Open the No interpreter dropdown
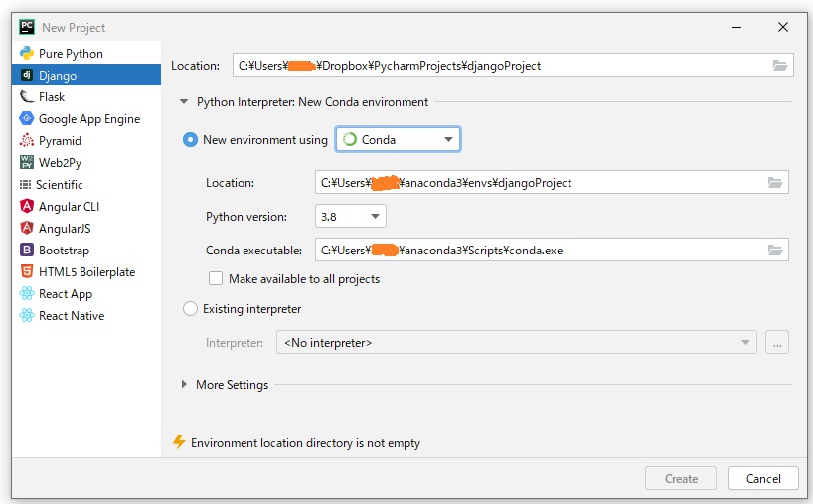 517,342
